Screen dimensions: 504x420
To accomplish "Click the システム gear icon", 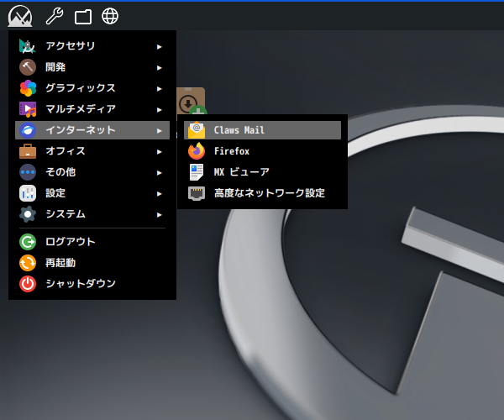I will click(x=28, y=214).
